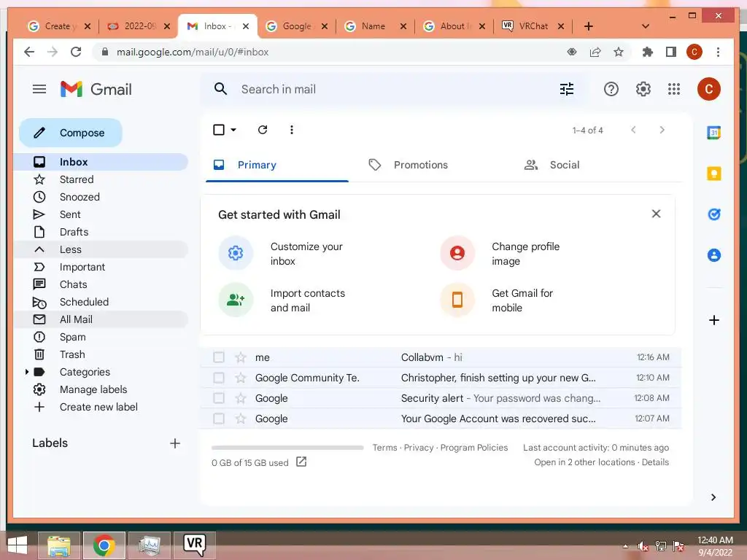This screenshot has height=560, width=747.
Task: Open the Support help icon
Action: (611, 89)
